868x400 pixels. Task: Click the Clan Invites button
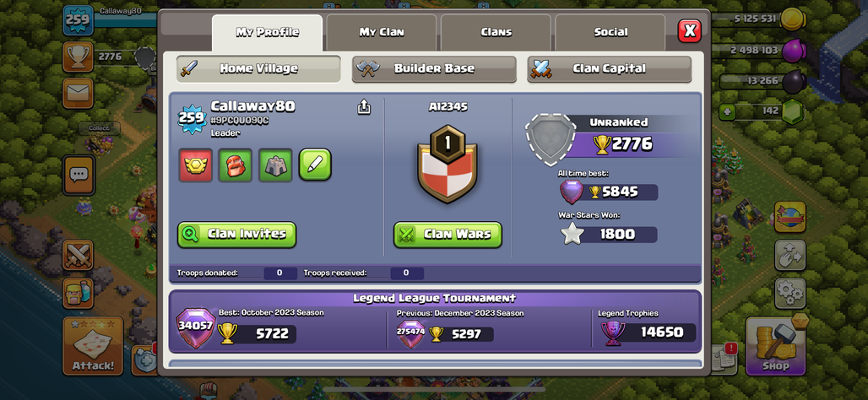click(237, 235)
